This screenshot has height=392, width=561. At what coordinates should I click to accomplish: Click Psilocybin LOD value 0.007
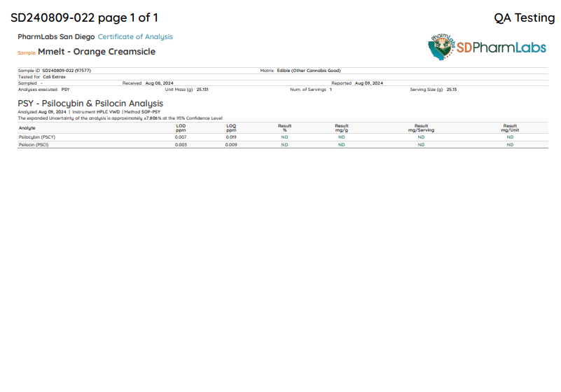click(x=181, y=137)
